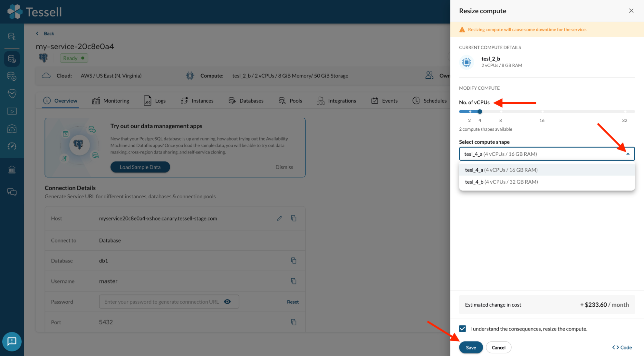Switch to the Logs tab
The height and width of the screenshot is (356, 644).
pos(155,101)
